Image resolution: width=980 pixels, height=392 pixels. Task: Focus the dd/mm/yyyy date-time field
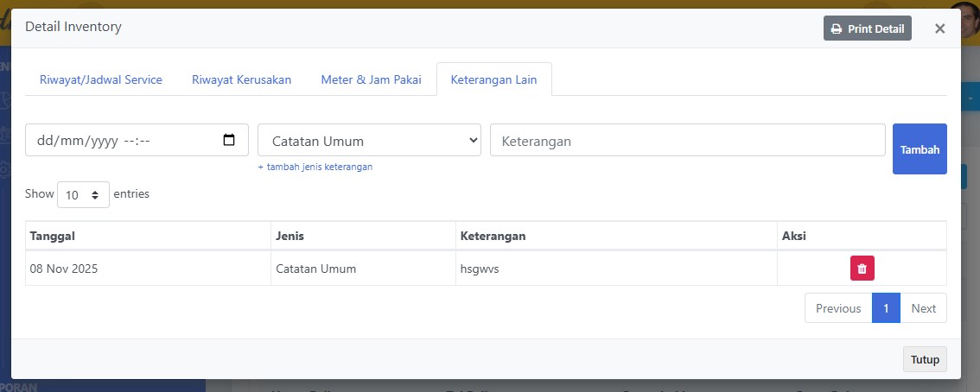(x=121, y=141)
